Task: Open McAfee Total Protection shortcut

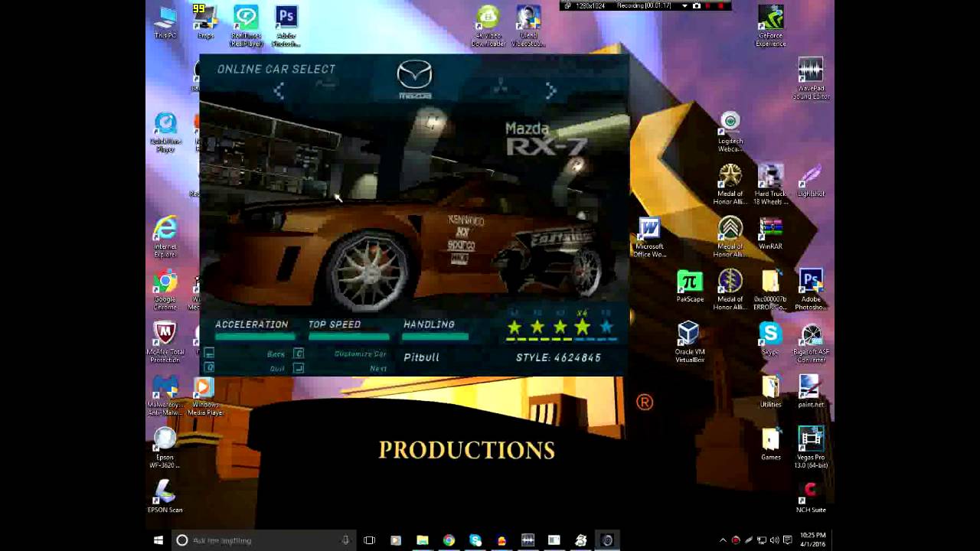Action: [x=165, y=342]
